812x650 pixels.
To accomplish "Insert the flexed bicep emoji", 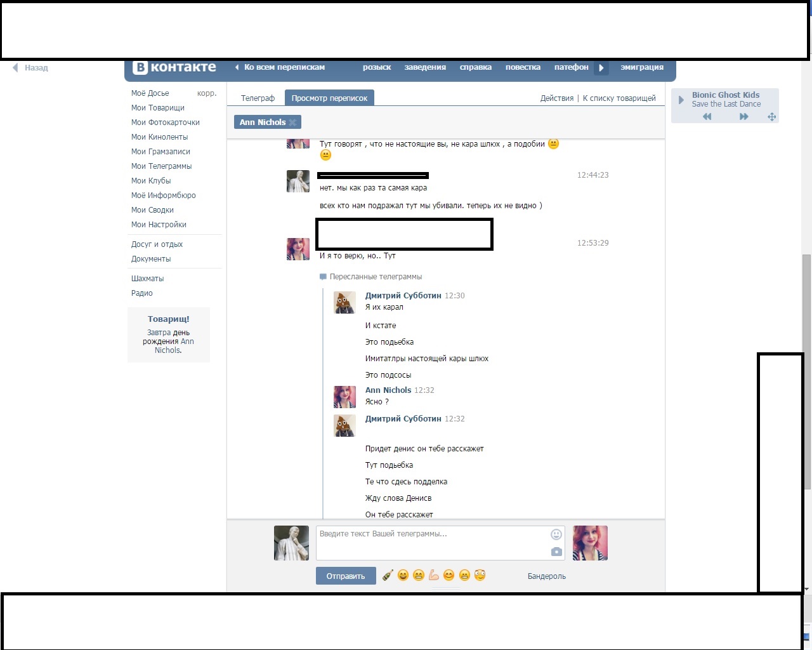I will (434, 576).
